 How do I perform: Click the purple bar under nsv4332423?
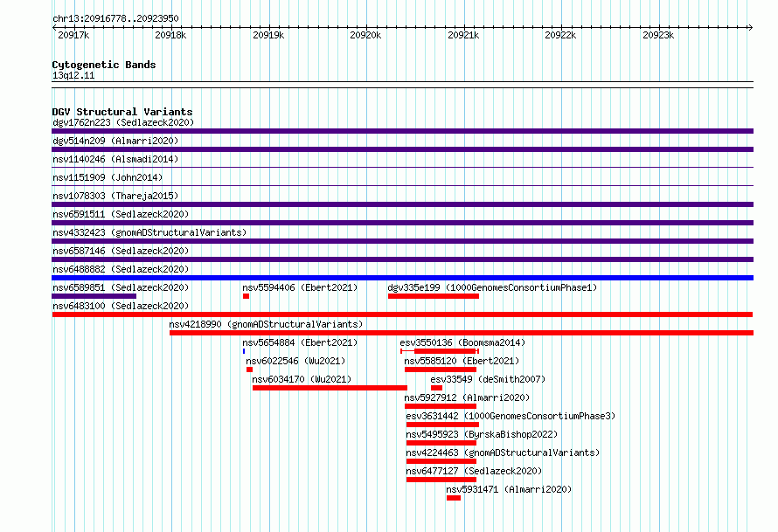coord(402,241)
